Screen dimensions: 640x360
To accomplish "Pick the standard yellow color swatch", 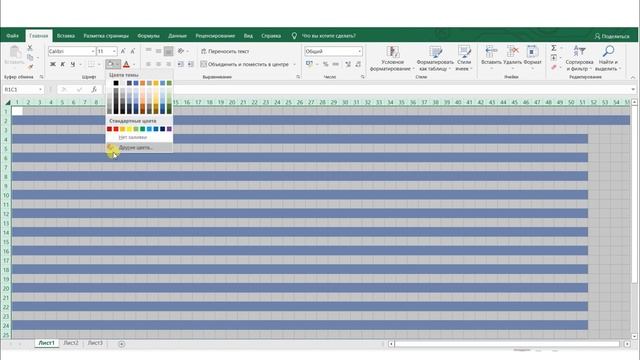I will pyautogui.click(x=129, y=129).
